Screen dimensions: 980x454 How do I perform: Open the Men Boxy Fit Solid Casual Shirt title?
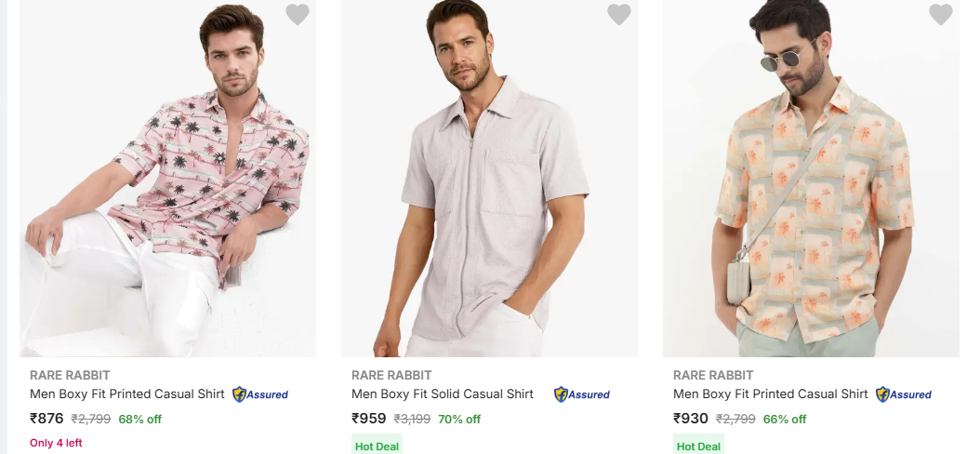click(x=443, y=394)
